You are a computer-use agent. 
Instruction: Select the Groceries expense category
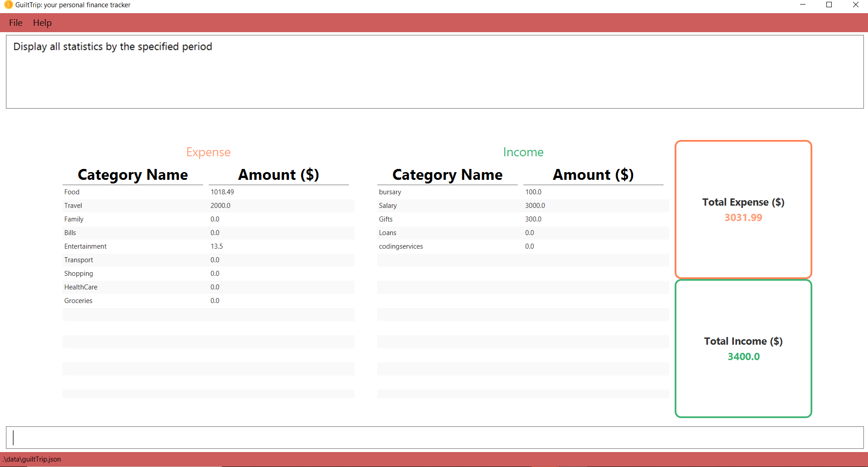tap(78, 301)
